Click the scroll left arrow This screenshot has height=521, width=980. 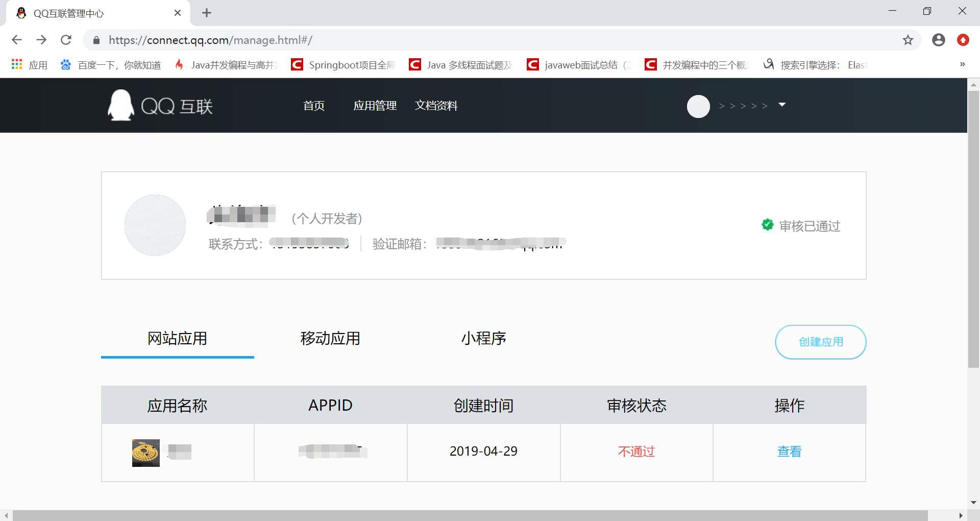tap(6, 515)
